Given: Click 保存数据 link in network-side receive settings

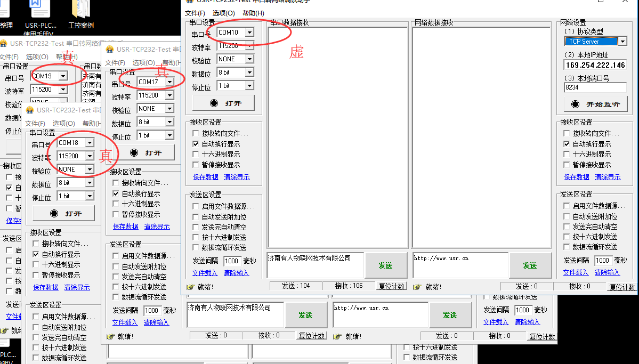Looking at the screenshot, I should (577, 177).
